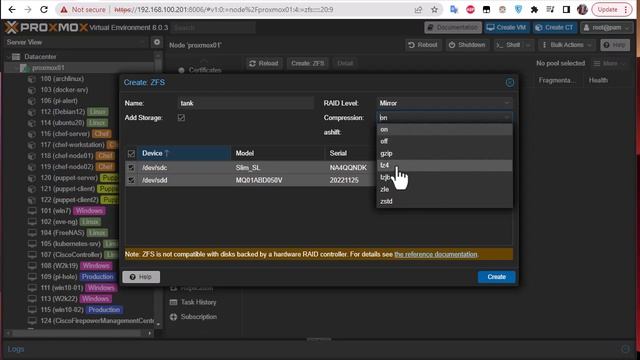Click the Reload button
This screenshot has width=640, height=360.
[x=264, y=63]
